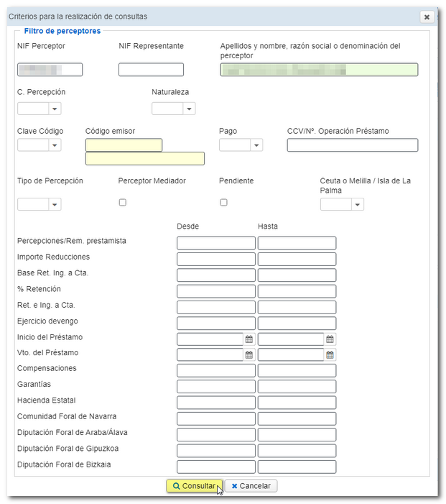
Task: Close the criterios de consultas dialog
Action: 427,17
